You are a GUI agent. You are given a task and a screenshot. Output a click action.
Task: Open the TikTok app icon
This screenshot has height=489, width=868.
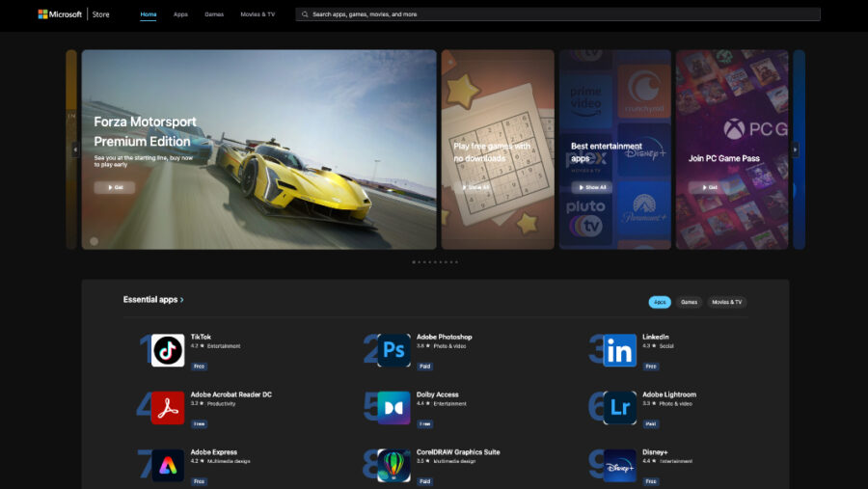168,350
